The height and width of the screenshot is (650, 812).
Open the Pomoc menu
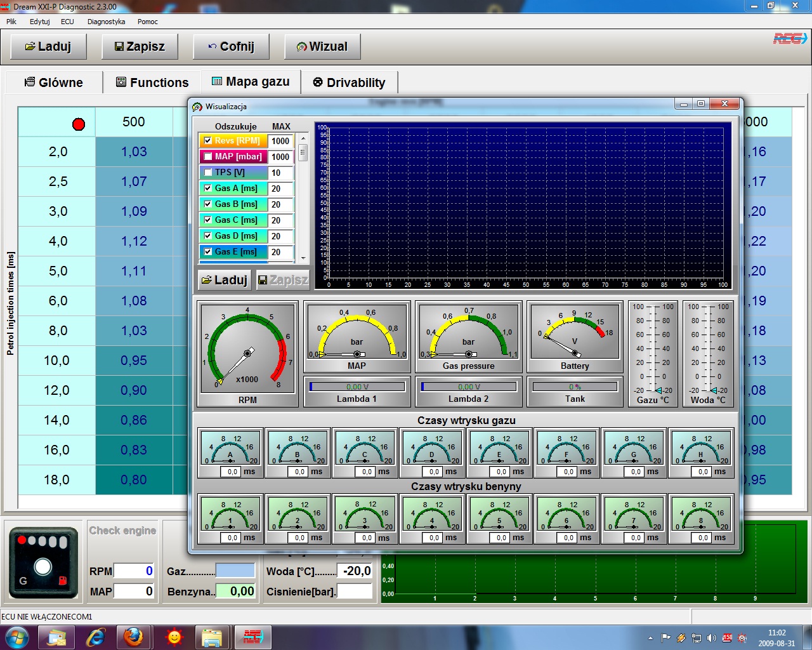pyautogui.click(x=147, y=22)
